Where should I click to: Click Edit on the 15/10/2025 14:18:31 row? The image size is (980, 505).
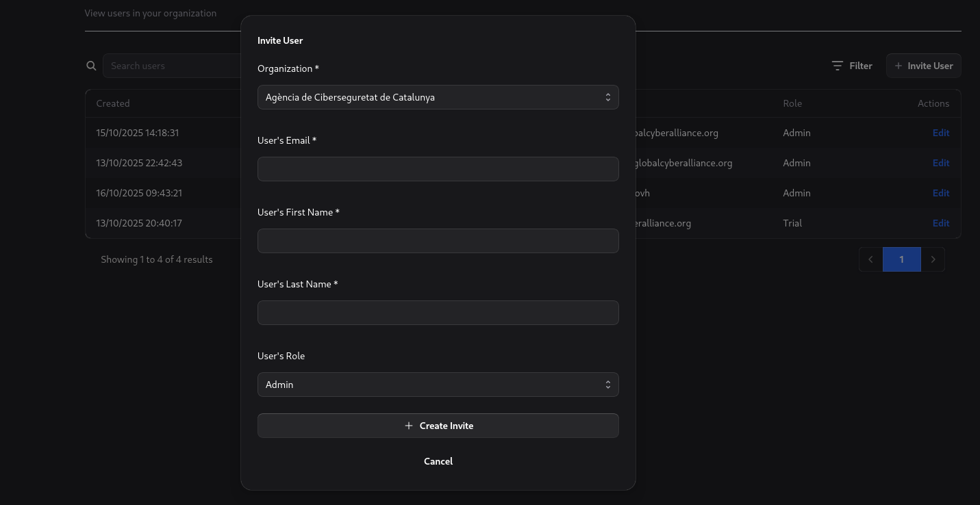click(940, 132)
